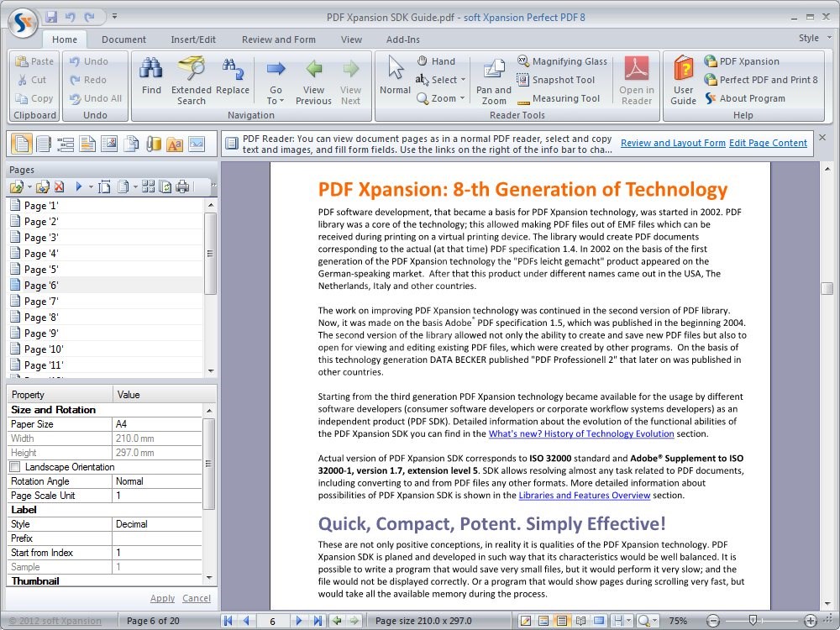The width and height of the screenshot is (840, 630).
Task: Show the Attachments panel with paperclip icon
Action: pyautogui.click(x=153, y=144)
